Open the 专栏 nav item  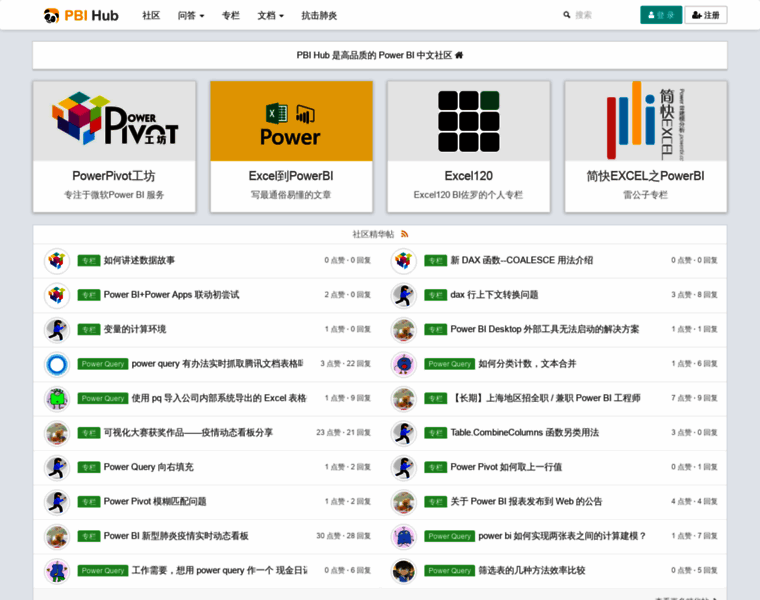click(x=231, y=16)
